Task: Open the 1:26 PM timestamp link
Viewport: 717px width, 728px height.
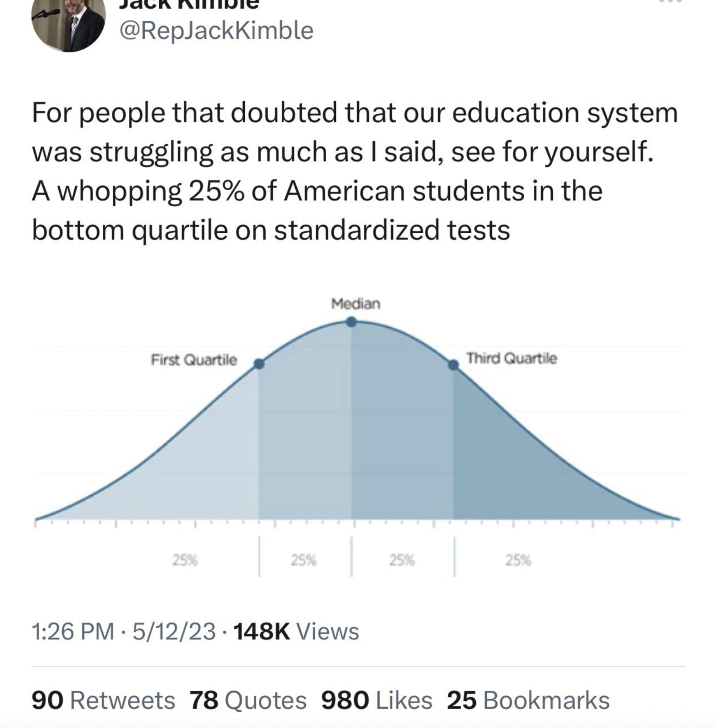Action: click(72, 631)
